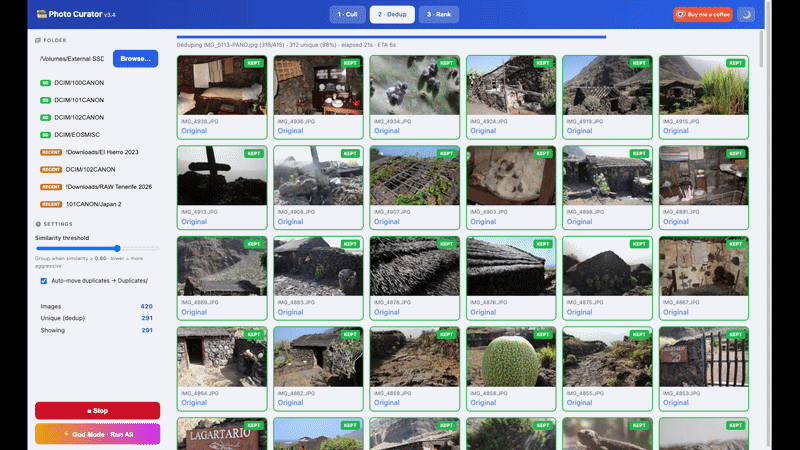
Task: Open the 3 · Rank tab
Action: point(439,14)
